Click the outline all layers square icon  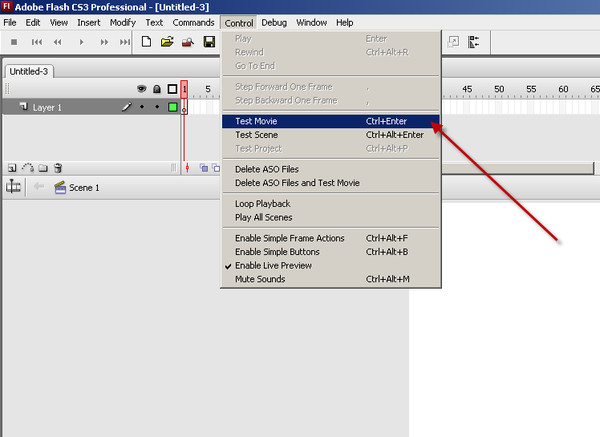coord(172,89)
